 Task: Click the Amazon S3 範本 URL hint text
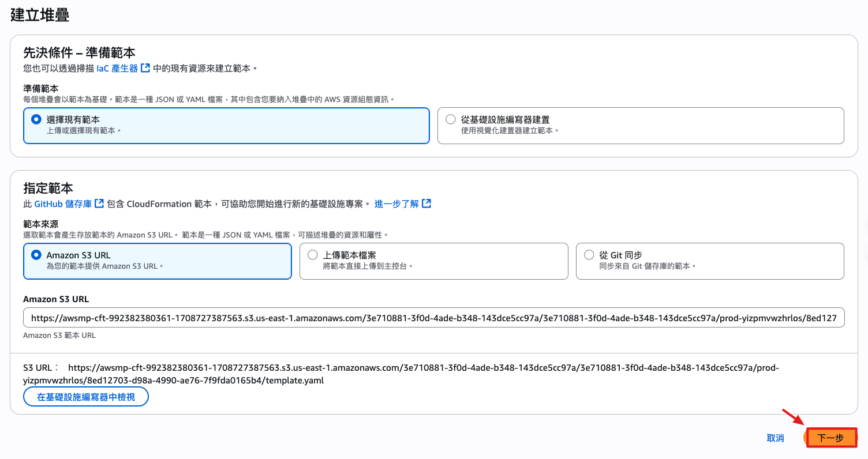pyautogui.click(x=59, y=335)
